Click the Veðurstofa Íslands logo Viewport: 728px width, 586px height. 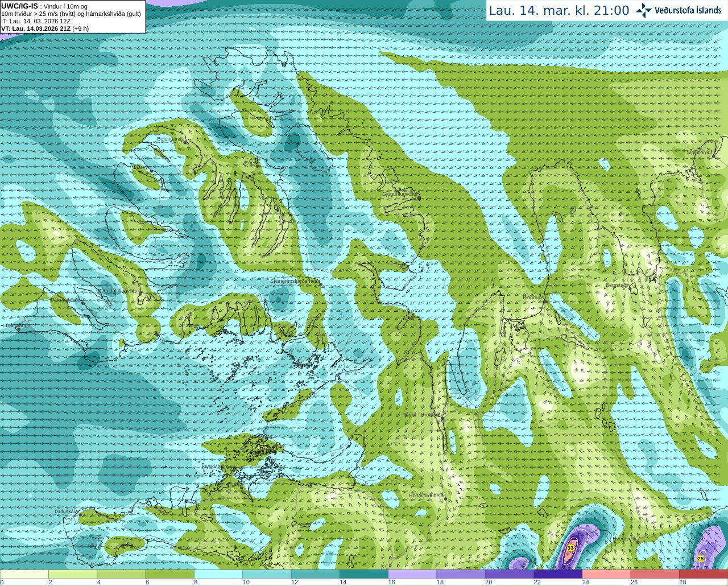[679, 10]
